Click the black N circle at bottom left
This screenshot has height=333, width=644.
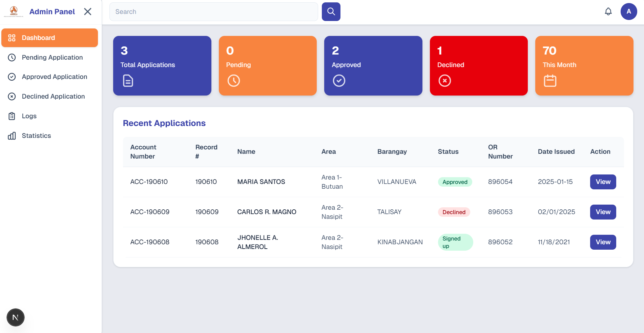tap(15, 317)
